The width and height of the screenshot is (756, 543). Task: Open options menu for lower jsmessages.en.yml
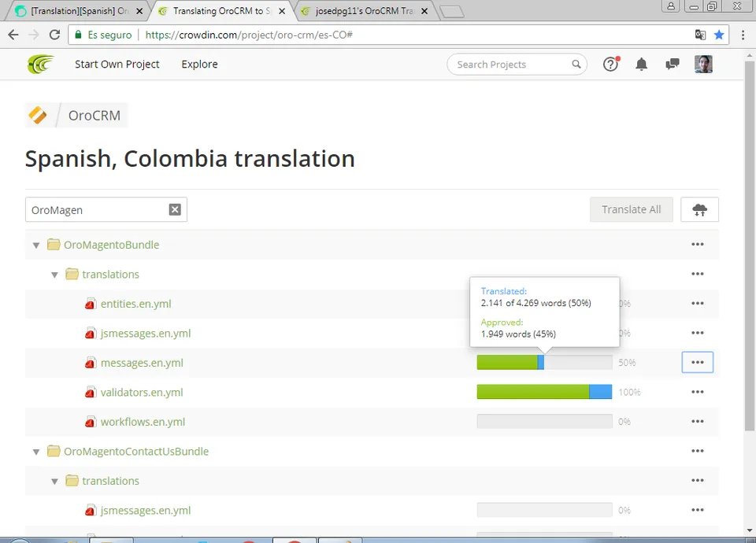point(698,510)
